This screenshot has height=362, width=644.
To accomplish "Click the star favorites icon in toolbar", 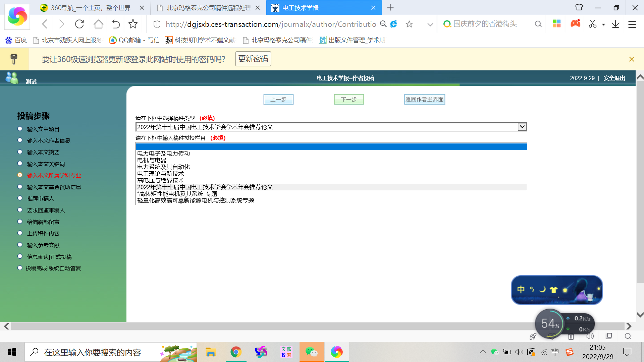I will pyautogui.click(x=133, y=24).
